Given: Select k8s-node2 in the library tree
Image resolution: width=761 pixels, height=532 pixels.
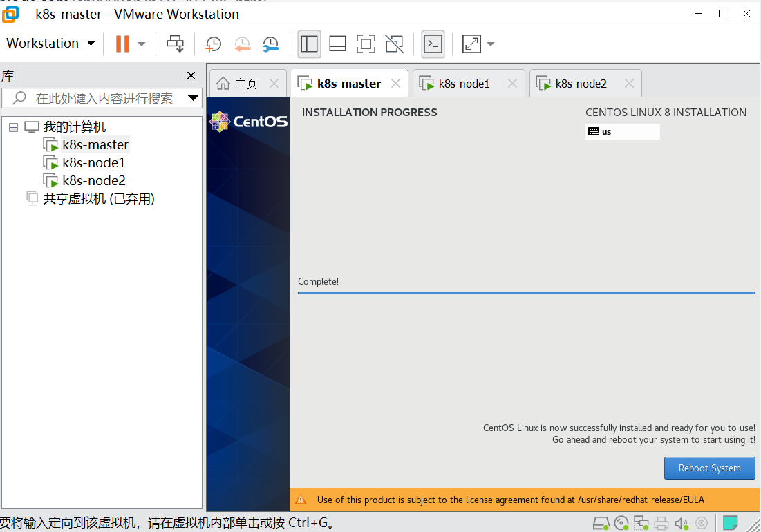Looking at the screenshot, I should click(x=94, y=180).
